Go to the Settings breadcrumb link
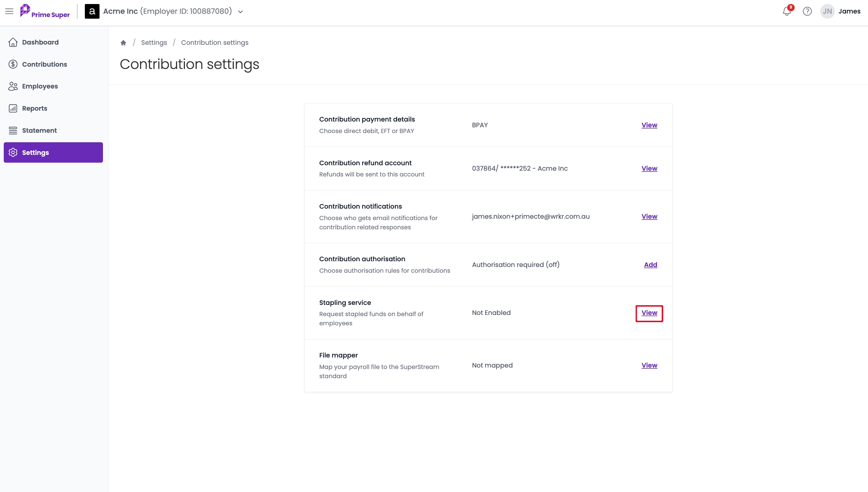Image resolution: width=868 pixels, height=492 pixels. tap(154, 43)
